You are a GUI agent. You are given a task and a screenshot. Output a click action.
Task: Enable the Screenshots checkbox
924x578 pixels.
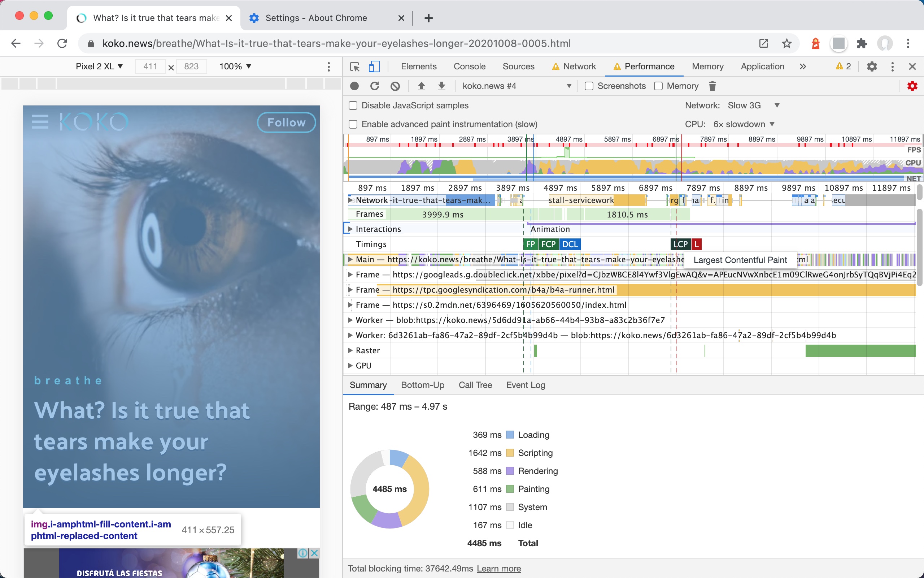point(589,86)
